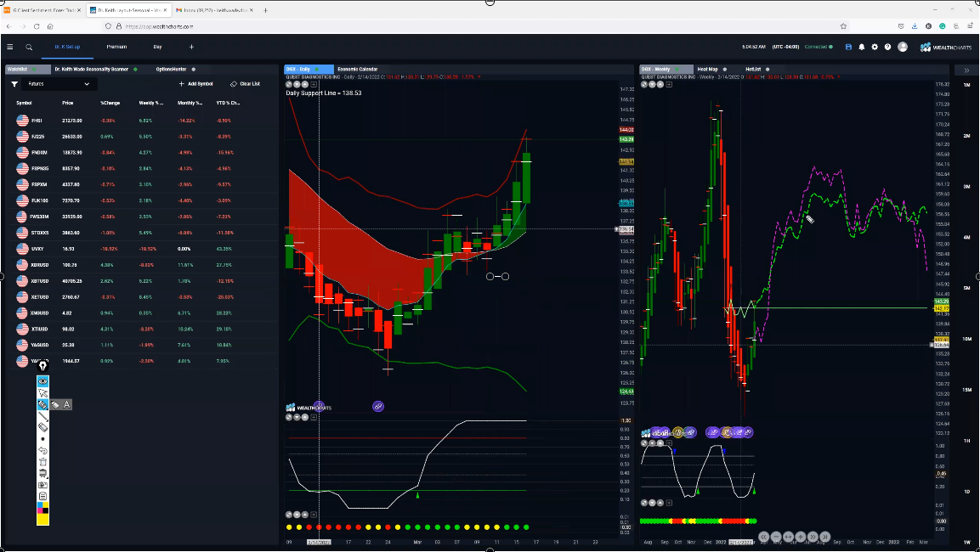Toggle annotation visibility with the eye icon
The image size is (980, 552).
[x=42, y=381]
